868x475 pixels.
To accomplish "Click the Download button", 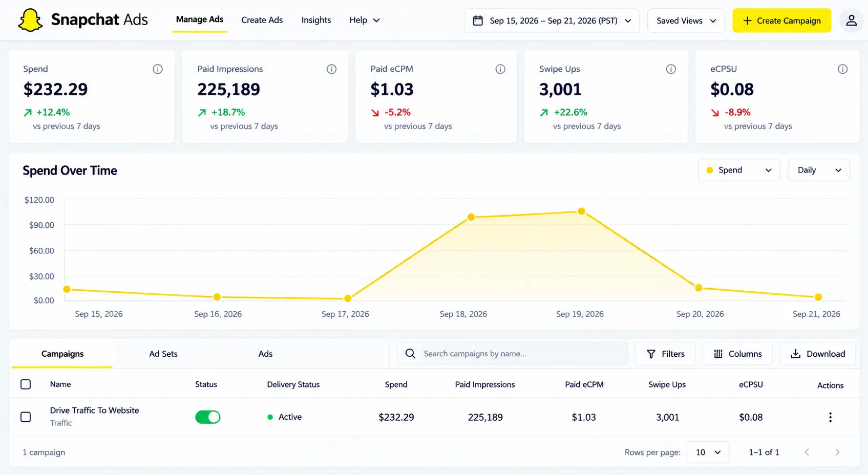I will [x=818, y=354].
